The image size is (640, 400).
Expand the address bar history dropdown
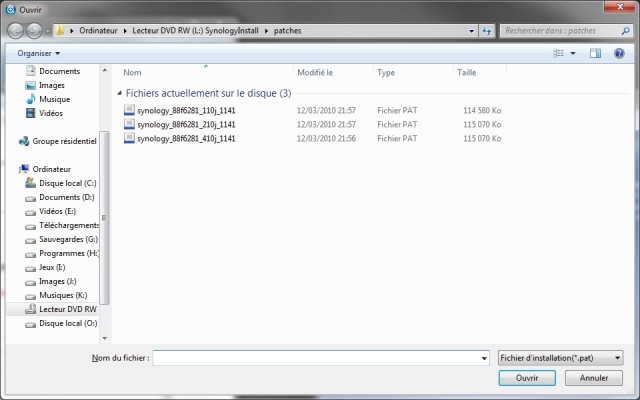(x=471, y=31)
